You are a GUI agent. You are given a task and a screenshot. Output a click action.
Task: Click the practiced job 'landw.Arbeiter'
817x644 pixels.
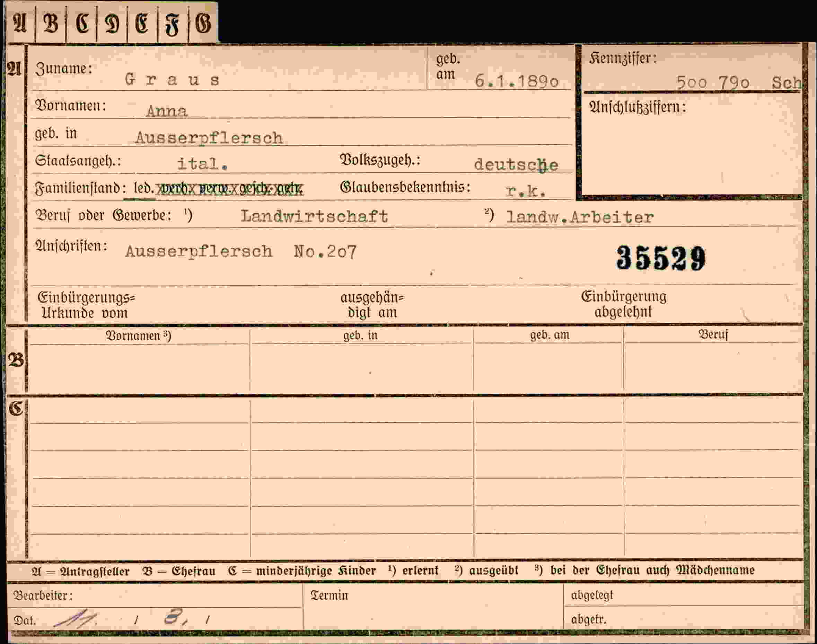point(580,217)
